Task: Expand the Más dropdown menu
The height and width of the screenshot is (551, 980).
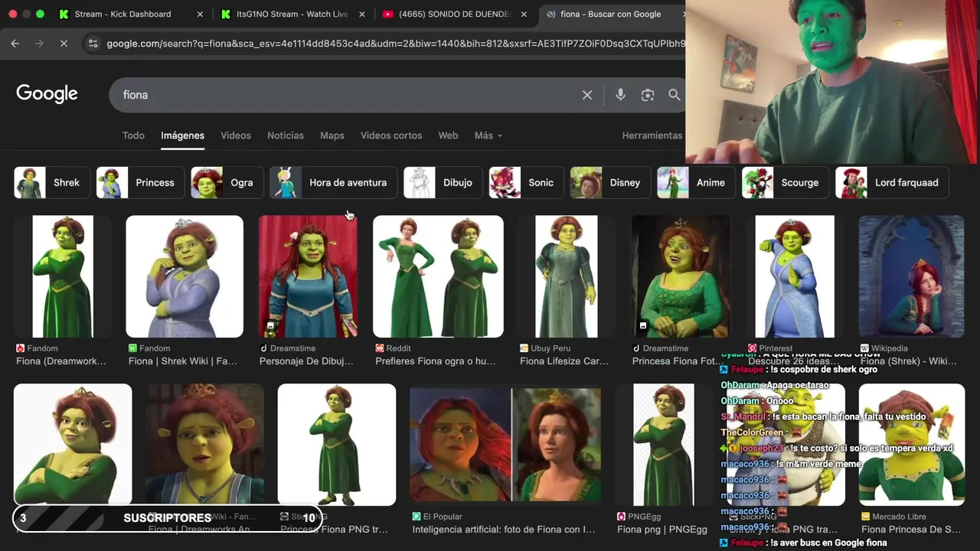Action: pyautogui.click(x=488, y=135)
